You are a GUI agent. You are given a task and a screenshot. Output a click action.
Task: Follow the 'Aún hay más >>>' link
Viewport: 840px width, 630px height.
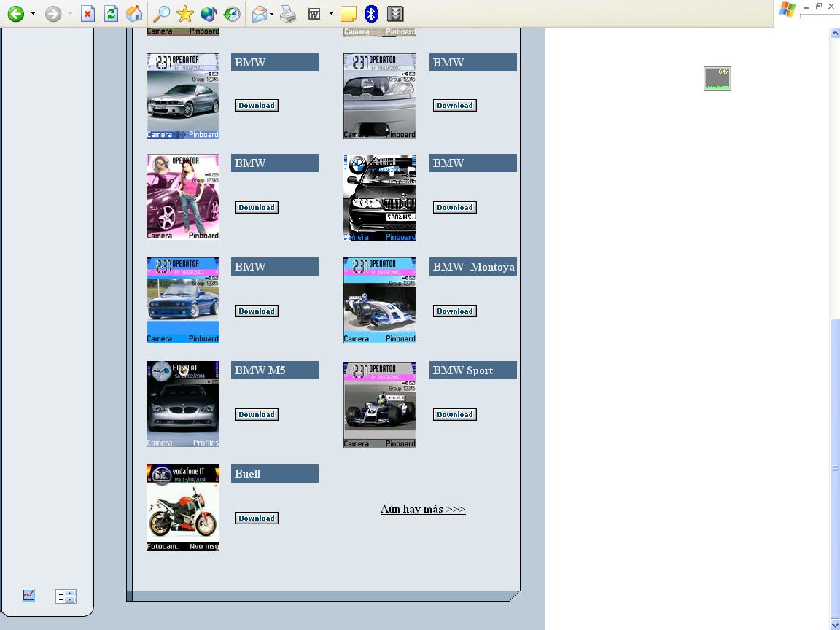423,509
